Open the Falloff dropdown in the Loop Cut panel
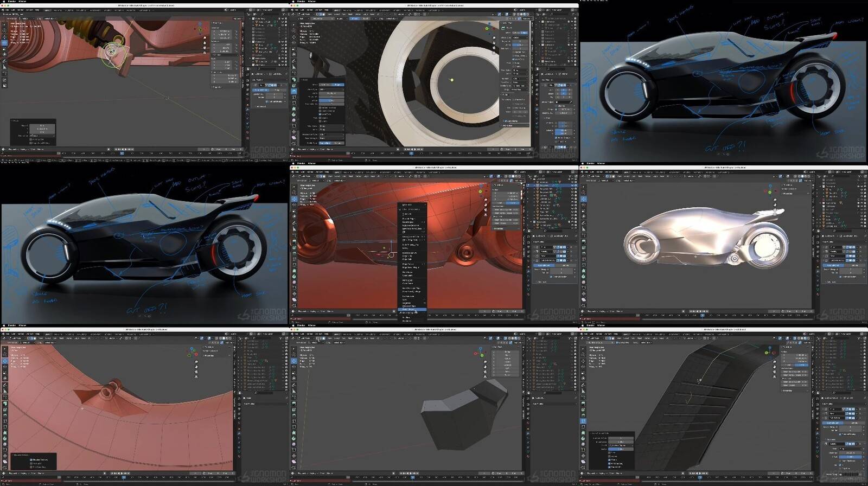The height and width of the screenshot is (486, 868). click(621, 445)
